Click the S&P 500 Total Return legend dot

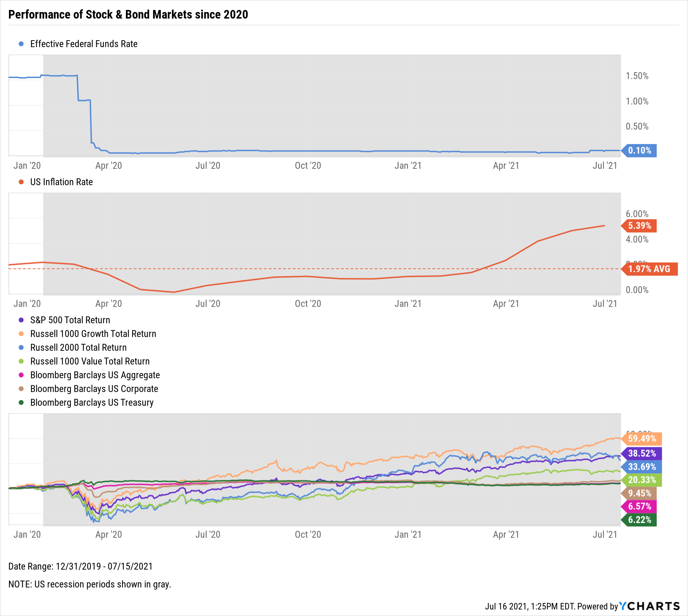(x=21, y=320)
